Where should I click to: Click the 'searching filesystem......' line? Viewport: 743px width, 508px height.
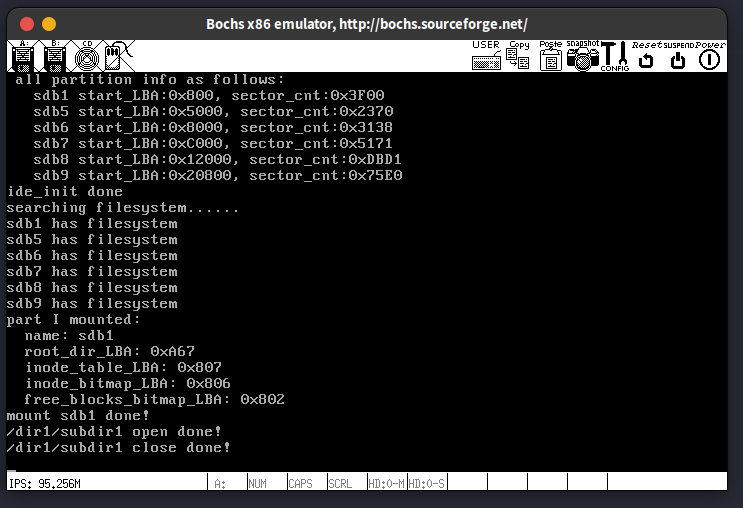pyautogui.click(x=123, y=208)
